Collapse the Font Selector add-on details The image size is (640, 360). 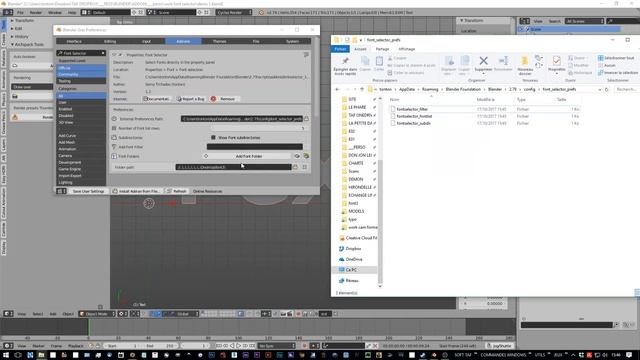(x=114, y=55)
